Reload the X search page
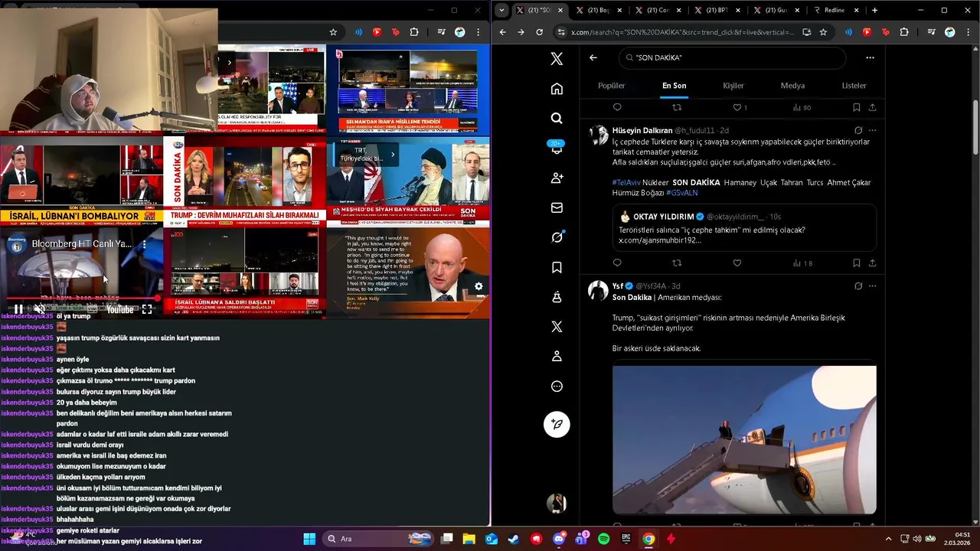 tap(539, 32)
